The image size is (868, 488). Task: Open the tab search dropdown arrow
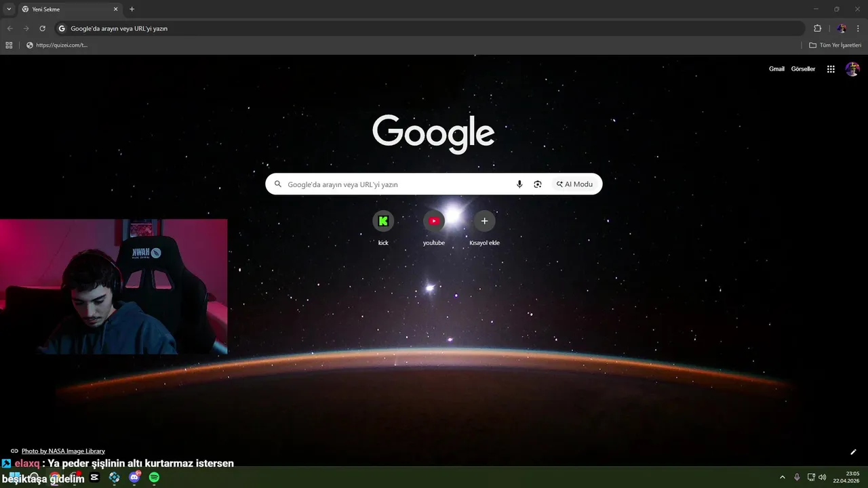9,9
